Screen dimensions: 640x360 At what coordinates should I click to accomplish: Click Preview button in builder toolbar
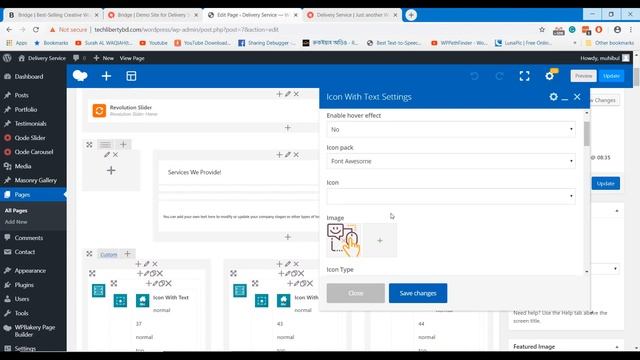[583, 76]
